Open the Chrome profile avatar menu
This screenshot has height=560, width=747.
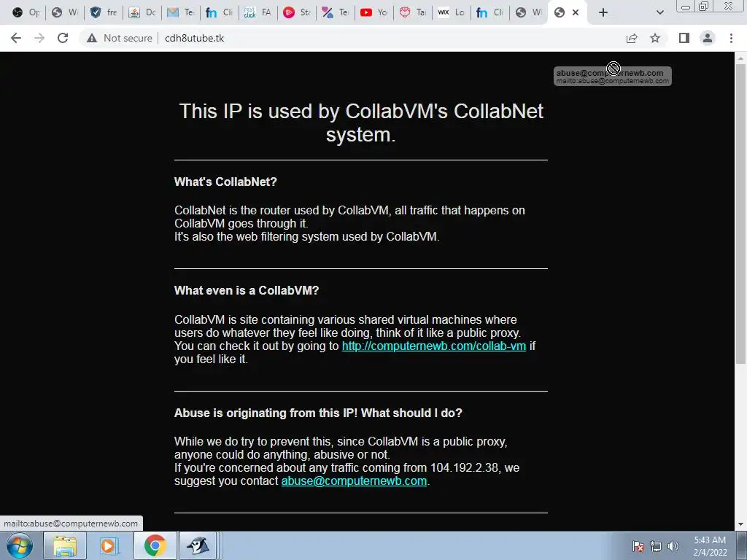point(708,38)
